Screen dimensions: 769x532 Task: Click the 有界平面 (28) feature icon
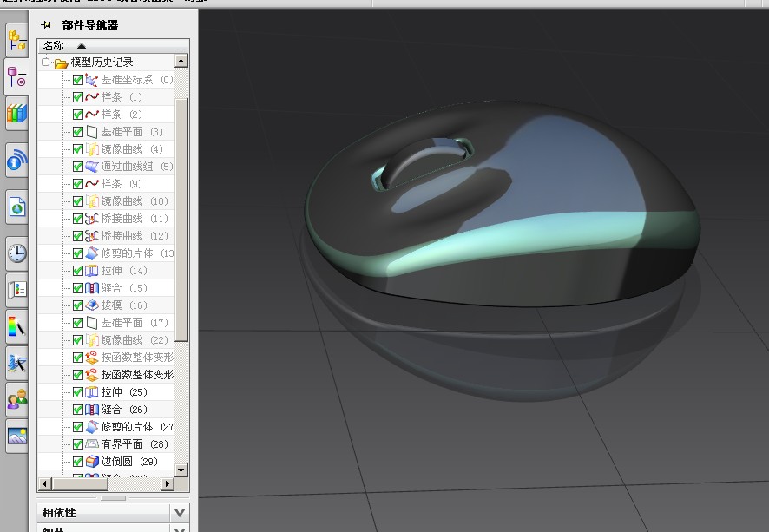(x=92, y=444)
